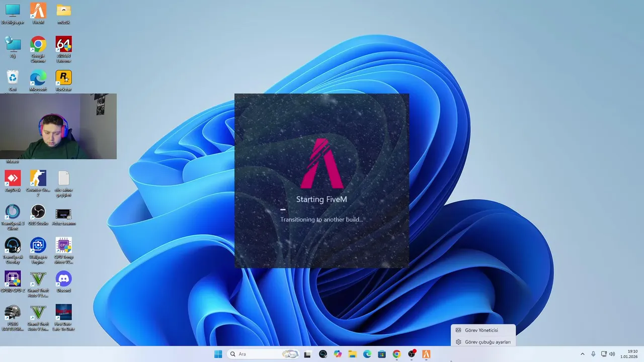This screenshot has width=644, height=362.
Task: Select the TeamSpeak 3 Client shortcut
Action: (x=13, y=217)
